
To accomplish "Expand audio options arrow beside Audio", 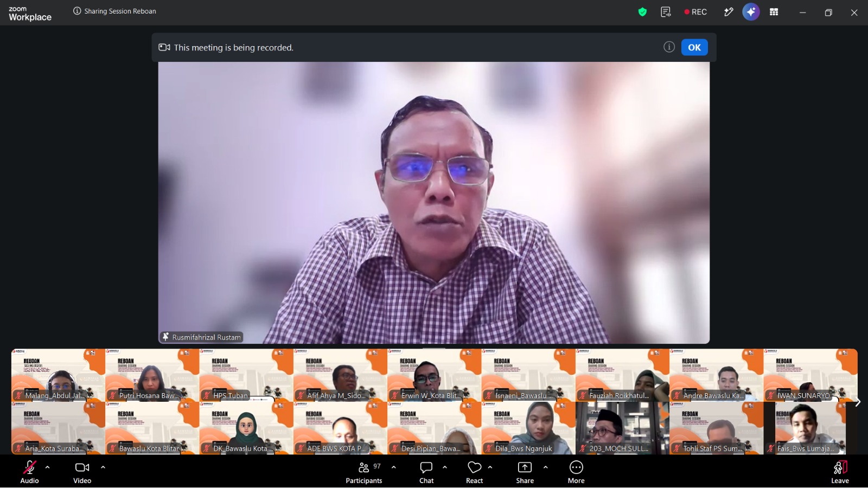I will coord(47,467).
